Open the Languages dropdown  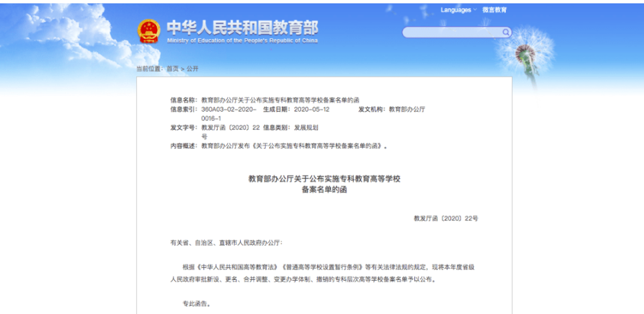pos(456,10)
